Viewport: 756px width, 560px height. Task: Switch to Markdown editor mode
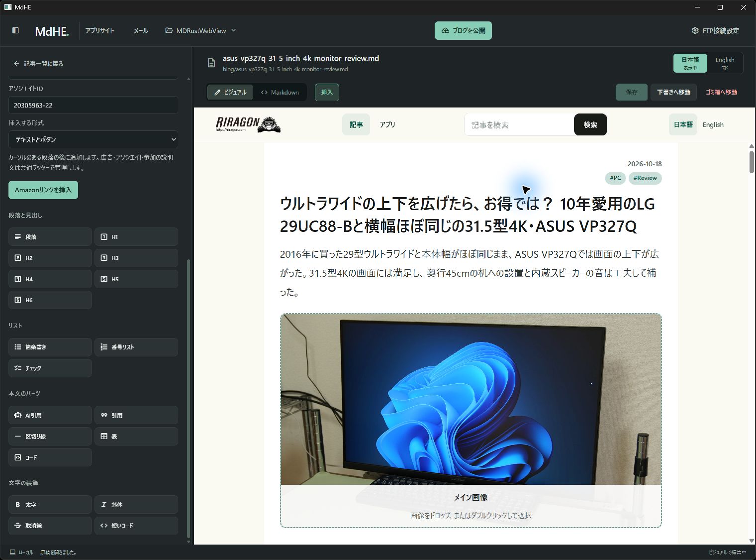click(280, 92)
